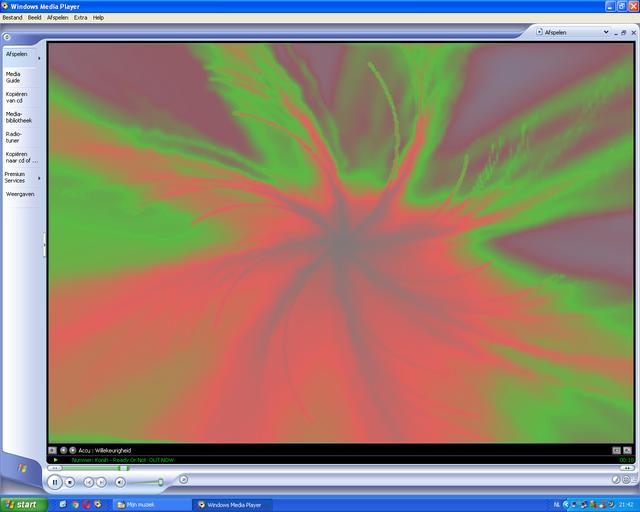The height and width of the screenshot is (512, 640).
Task: Open the Bestand menu
Action: (x=12, y=17)
